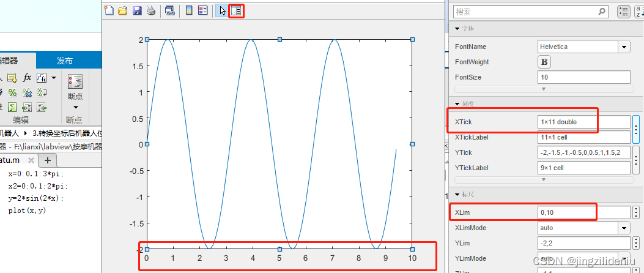
Task: Sort properties alphabetically with a-z icon
Action: [640, 12]
